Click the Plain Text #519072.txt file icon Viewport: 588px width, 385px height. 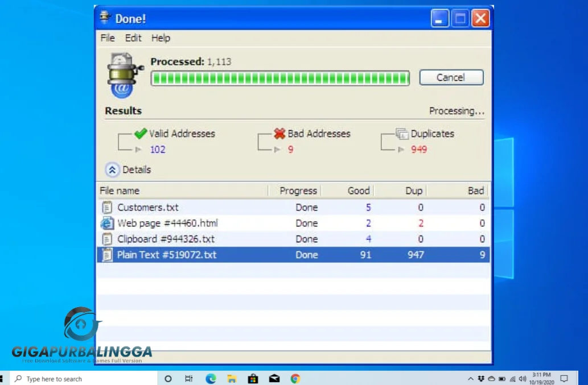click(x=107, y=255)
